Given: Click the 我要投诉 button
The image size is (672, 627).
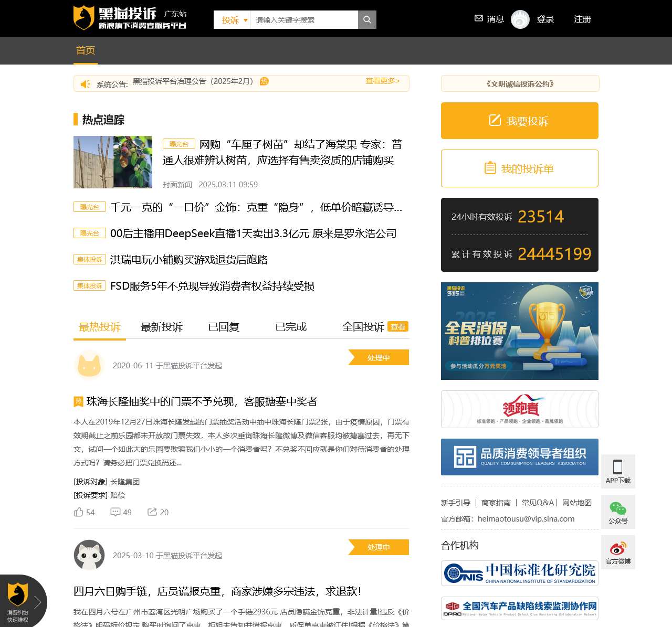Looking at the screenshot, I should point(519,121).
